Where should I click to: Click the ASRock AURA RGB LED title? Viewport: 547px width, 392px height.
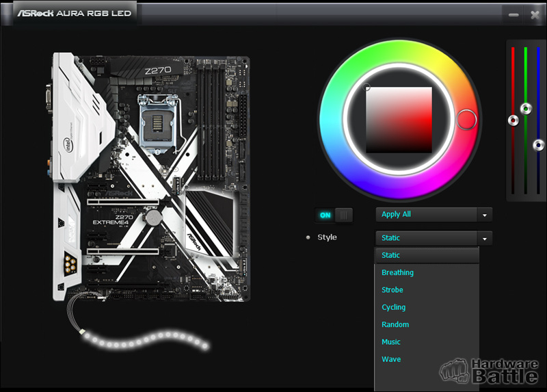pyautogui.click(x=75, y=13)
